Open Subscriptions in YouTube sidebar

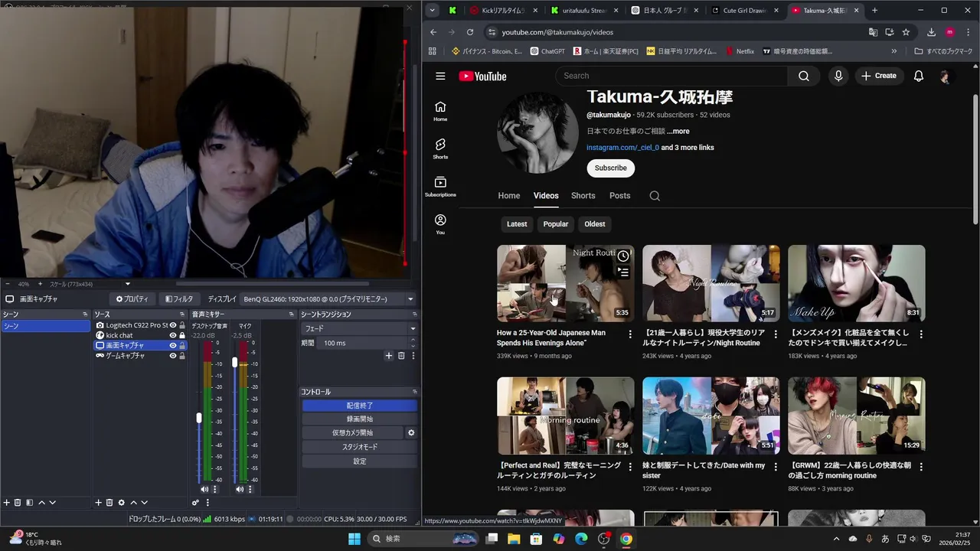[440, 187]
